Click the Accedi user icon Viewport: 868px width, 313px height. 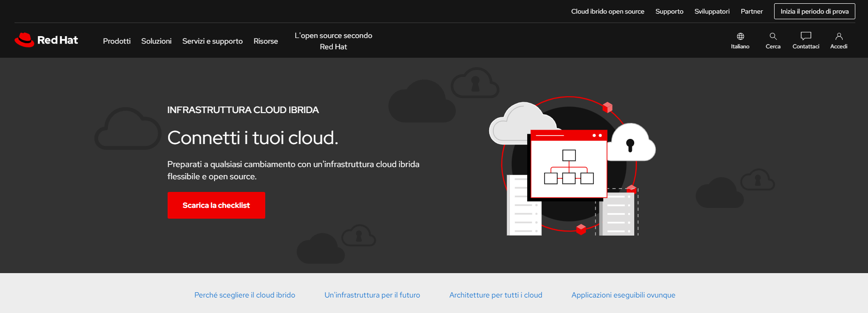839,37
